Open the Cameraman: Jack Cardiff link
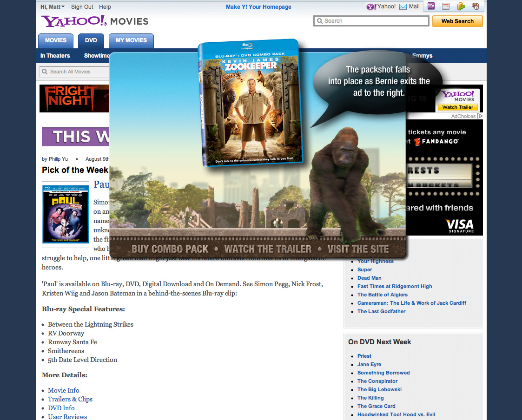Image resolution: width=522 pixels, height=420 pixels. point(412,303)
